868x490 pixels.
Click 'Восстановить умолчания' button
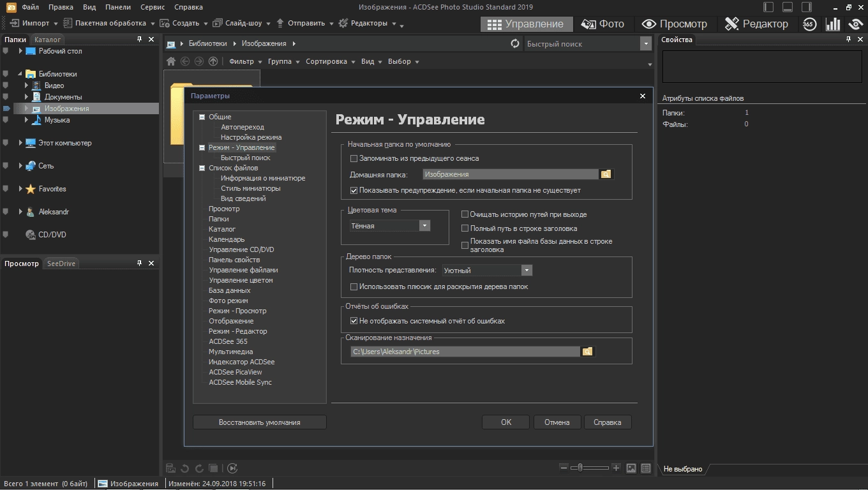coord(260,422)
